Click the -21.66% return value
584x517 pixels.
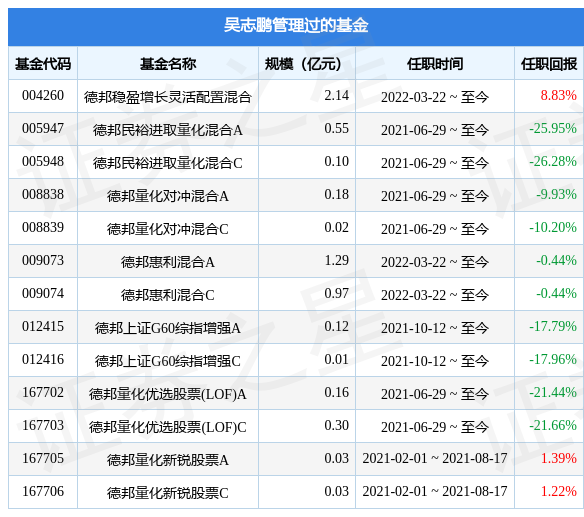tap(553, 426)
